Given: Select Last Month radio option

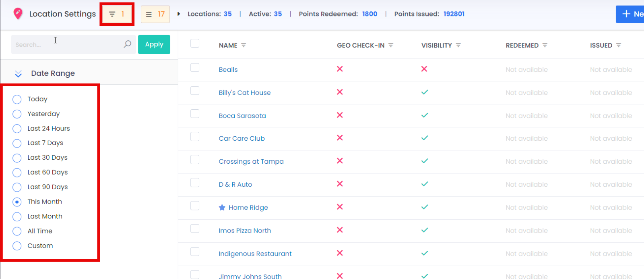Looking at the screenshot, I should pyautogui.click(x=17, y=217).
